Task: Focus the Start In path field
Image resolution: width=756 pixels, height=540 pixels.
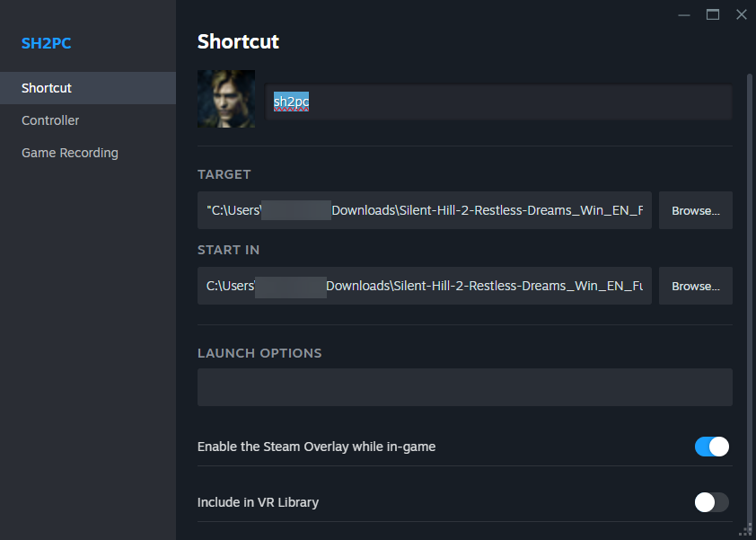Action: tap(424, 286)
